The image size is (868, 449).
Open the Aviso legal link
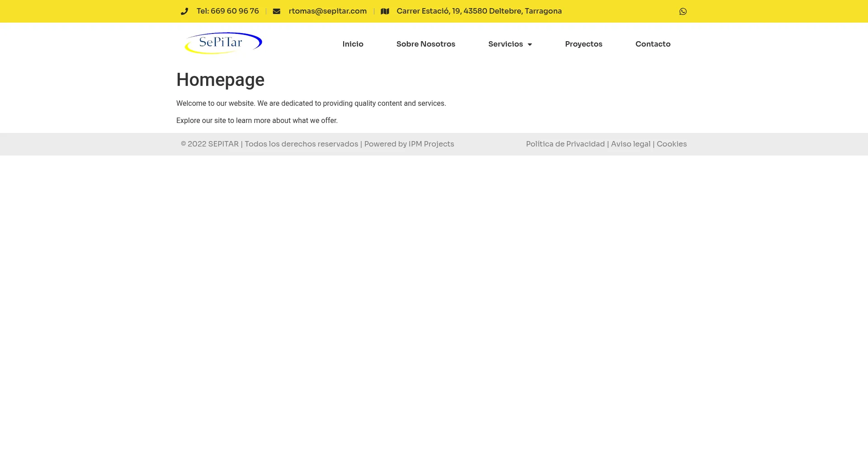tap(631, 144)
